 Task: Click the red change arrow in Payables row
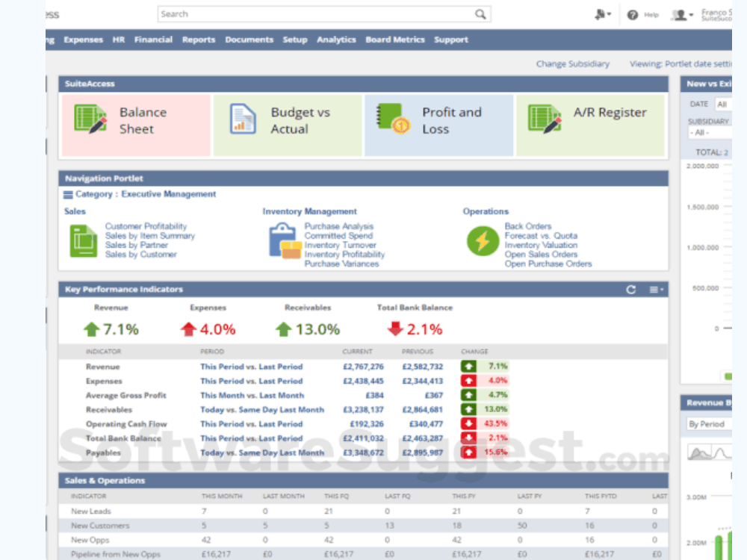[x=468, y=452]
